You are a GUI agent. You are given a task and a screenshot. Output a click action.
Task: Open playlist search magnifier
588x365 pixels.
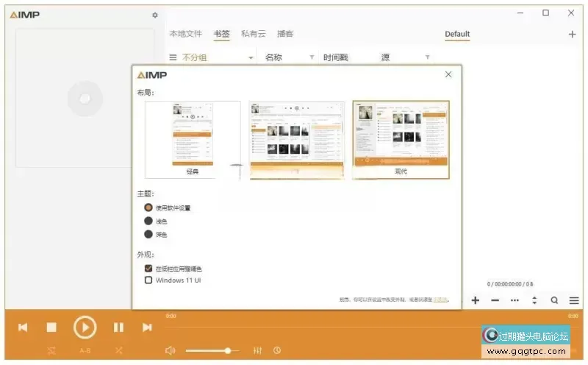click(554, 300)
